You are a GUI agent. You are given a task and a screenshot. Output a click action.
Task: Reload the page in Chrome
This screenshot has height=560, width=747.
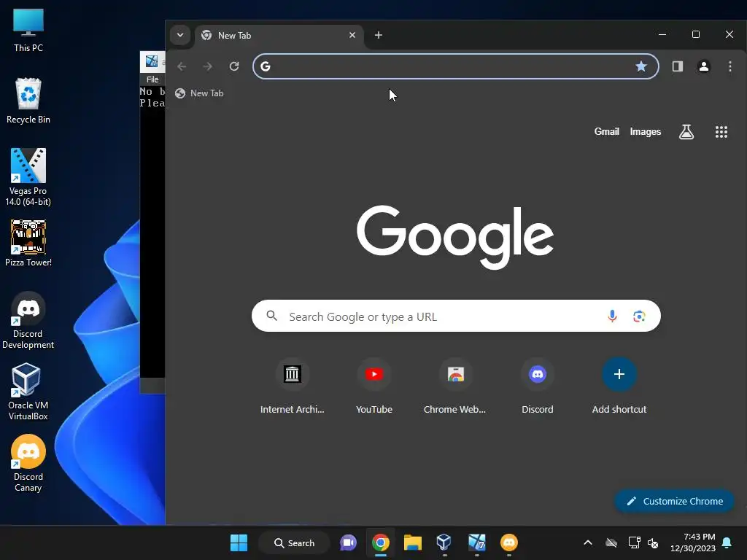click(234, 66)
